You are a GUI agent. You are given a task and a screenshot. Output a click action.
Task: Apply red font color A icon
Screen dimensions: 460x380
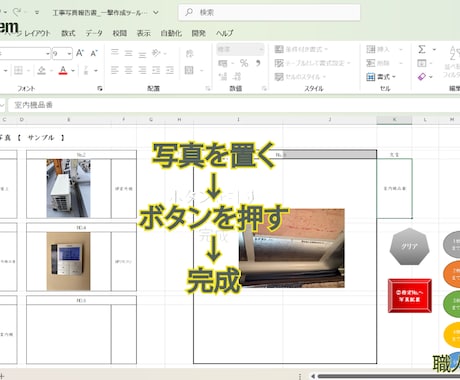pos(63,70)
